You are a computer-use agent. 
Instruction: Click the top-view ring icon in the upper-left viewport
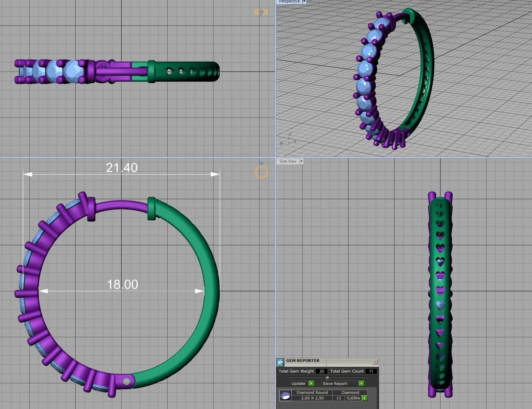click(x=261, y=12)
